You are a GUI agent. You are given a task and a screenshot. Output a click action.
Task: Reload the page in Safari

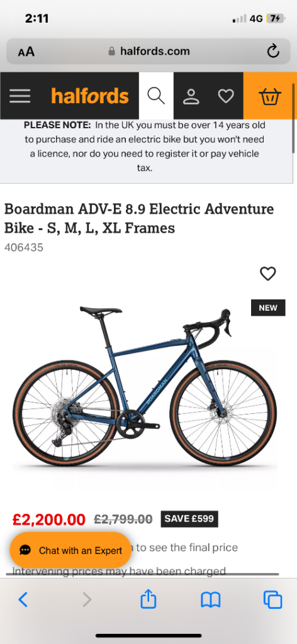272,52
